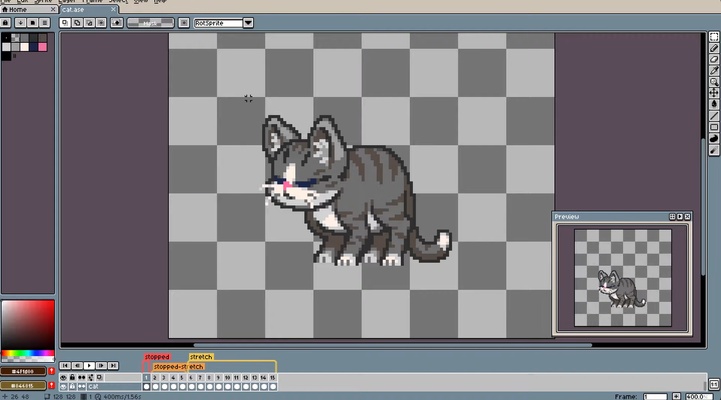The image size is (721, 400).
Task: Select the Rectangle shape tool
Action: coord(714,127)
